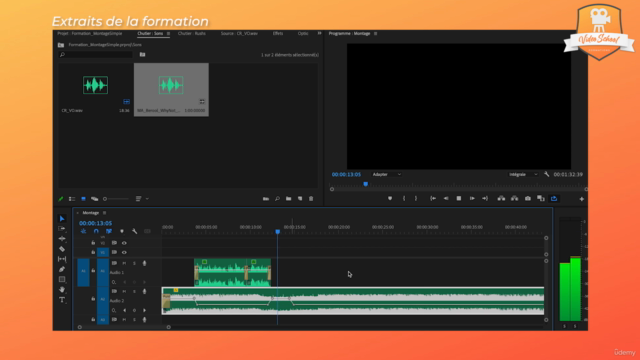Open sort icons dropdown in bin footer

142,199
